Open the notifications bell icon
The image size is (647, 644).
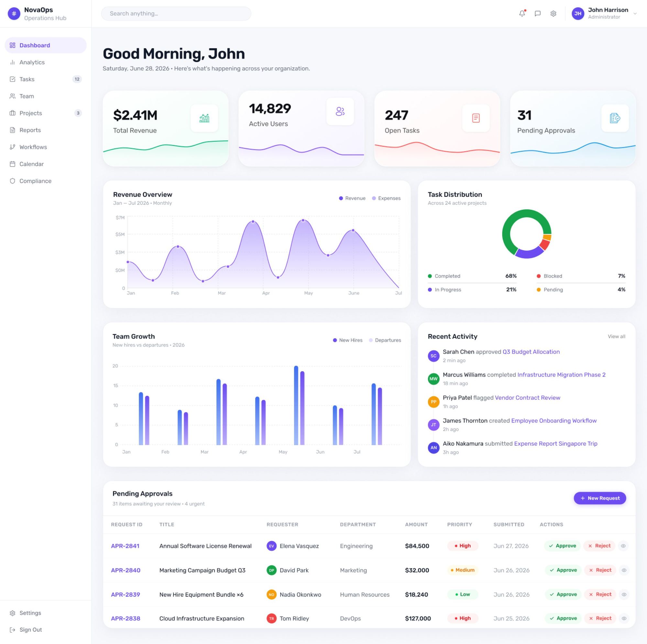pyautogui.click(x=522, y=13)
